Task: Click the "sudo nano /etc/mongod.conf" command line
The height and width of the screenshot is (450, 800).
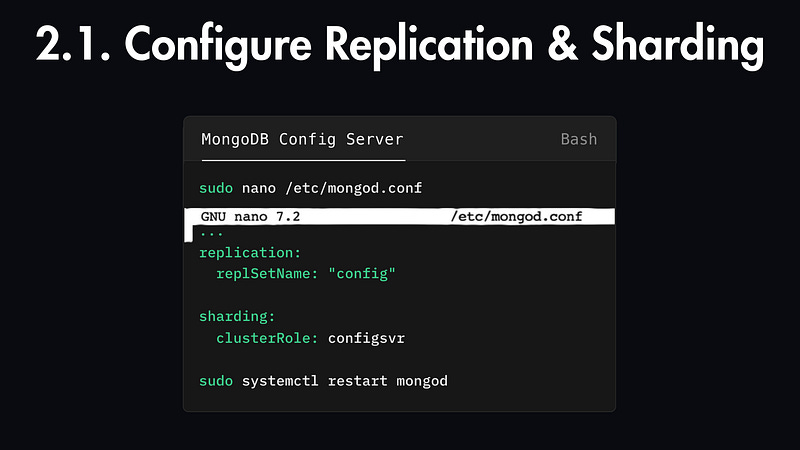Action: pos(311,188)
